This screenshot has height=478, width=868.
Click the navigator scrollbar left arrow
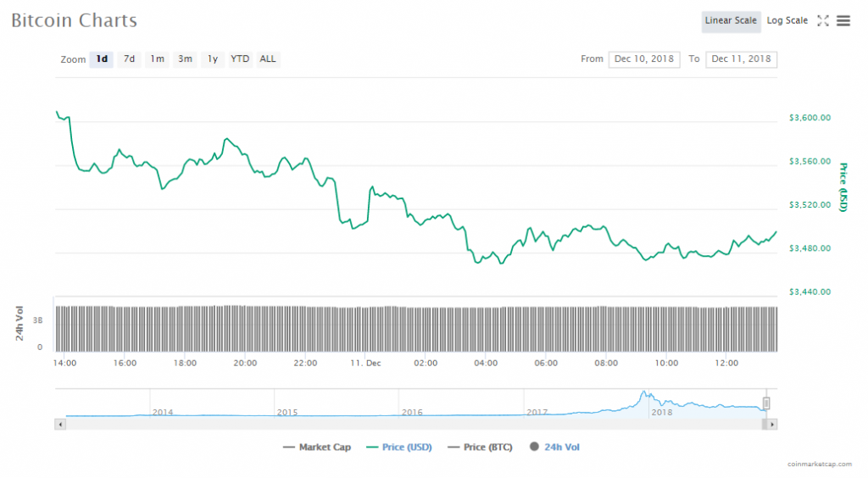59,423
